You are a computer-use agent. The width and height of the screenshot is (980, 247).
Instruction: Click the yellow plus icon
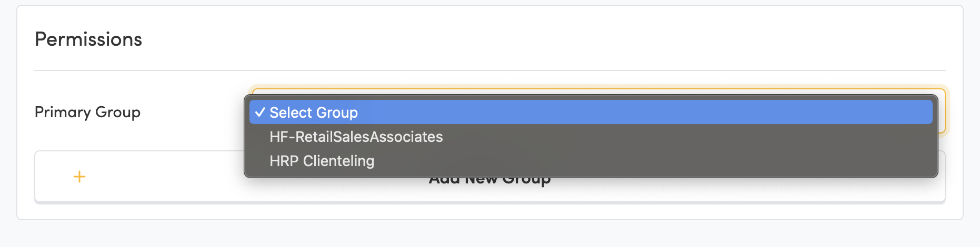click(79, 177)
